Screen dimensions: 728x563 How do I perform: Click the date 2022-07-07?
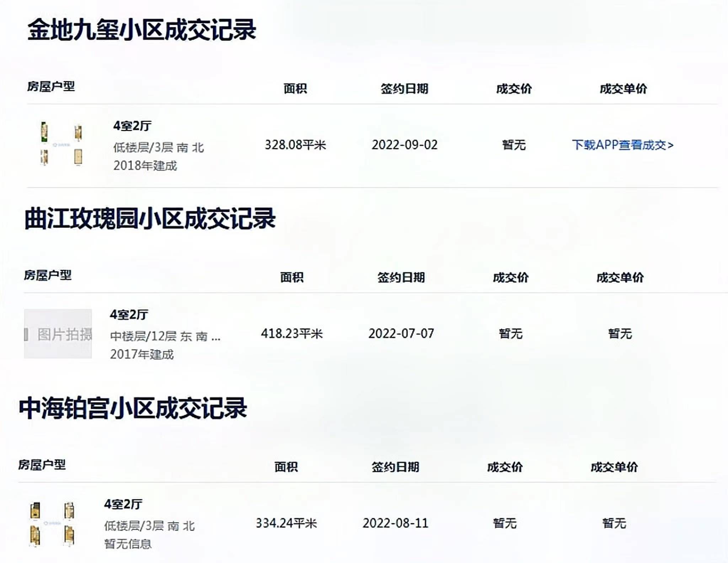[401, 334]
